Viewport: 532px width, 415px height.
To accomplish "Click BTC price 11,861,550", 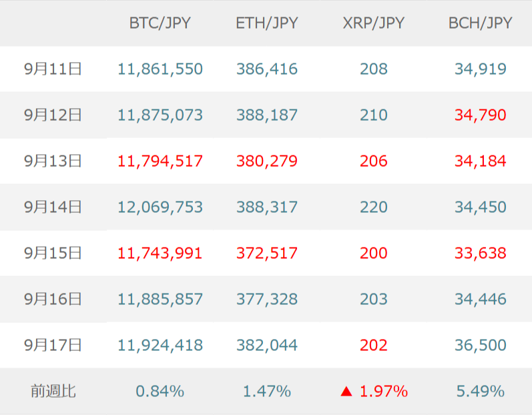I will click(160, 69).
